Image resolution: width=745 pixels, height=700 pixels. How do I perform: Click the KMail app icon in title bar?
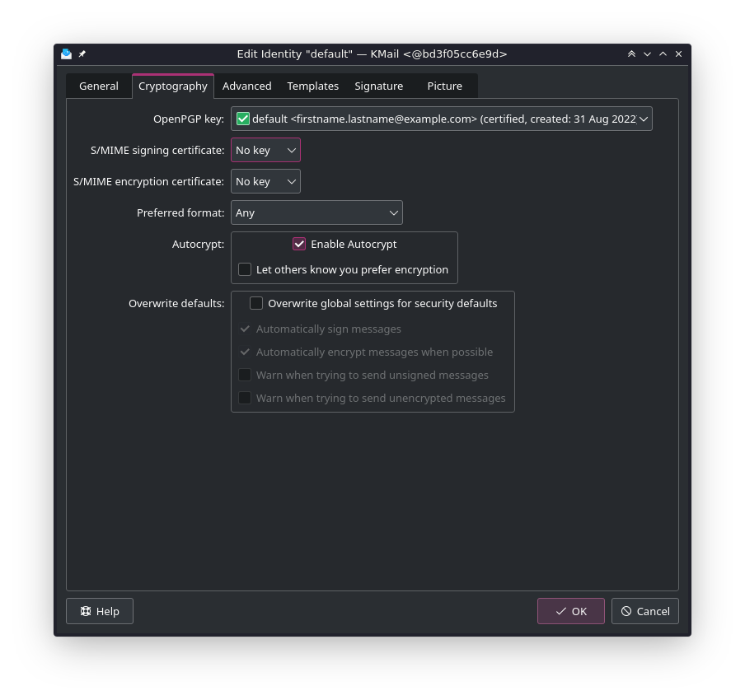tap(66, 54)
